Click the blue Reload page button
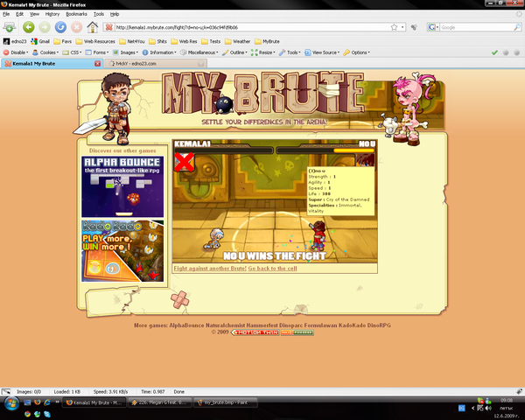Image resolution: width=525 pixels, height=420 pixels. 60,27
